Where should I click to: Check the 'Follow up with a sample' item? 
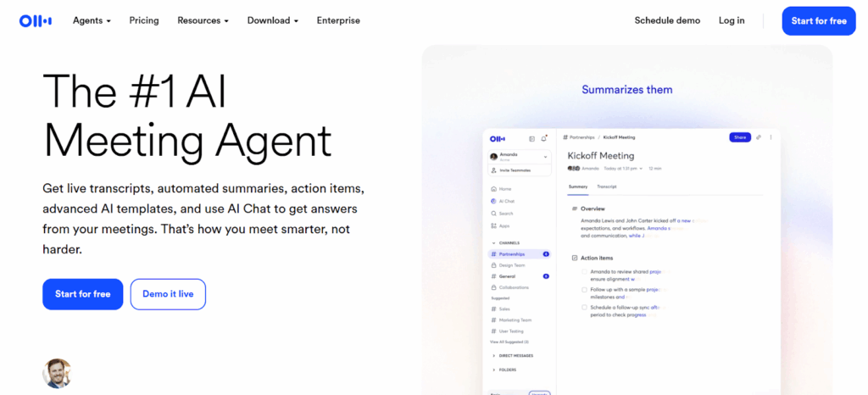coord(584,290)
